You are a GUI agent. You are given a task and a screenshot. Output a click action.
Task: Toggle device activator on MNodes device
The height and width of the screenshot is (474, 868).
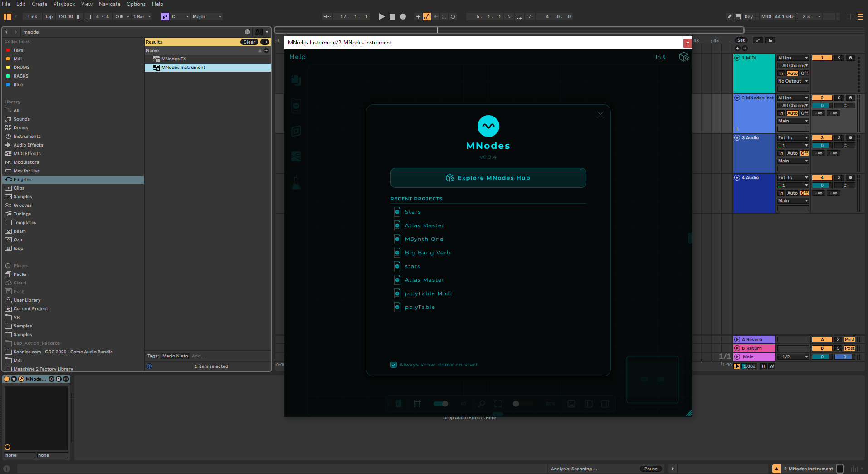pyautogui.click(x=7, y=379)
